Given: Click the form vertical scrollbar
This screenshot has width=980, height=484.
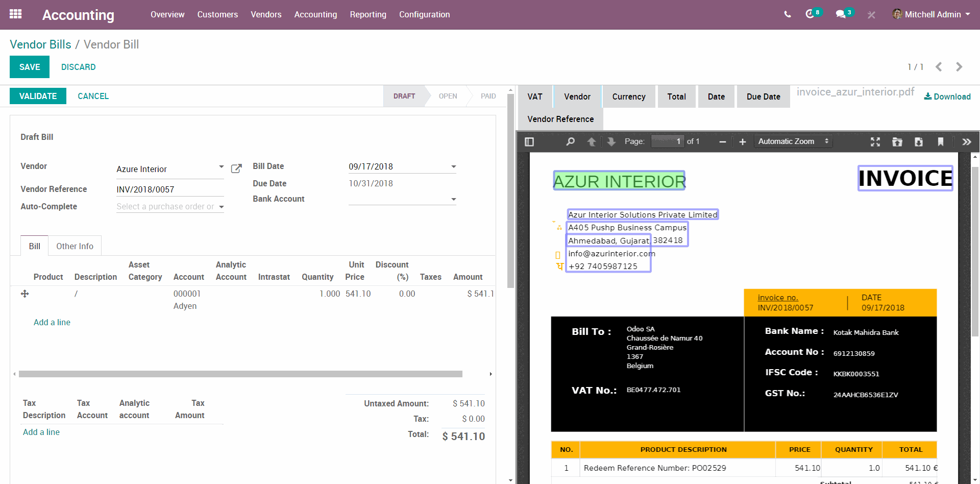Looking at the screenshot, I should point(510,191).
